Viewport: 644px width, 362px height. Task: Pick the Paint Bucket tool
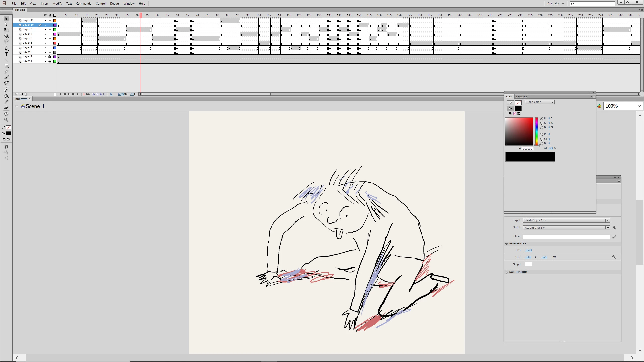(x=6, y=96)
